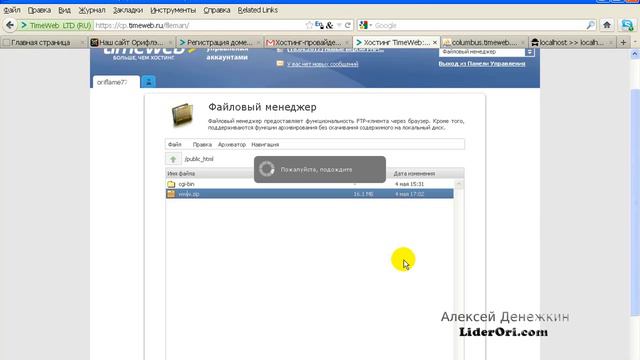
Task: Open the Firefox home page icon
Action: (607, 25)
